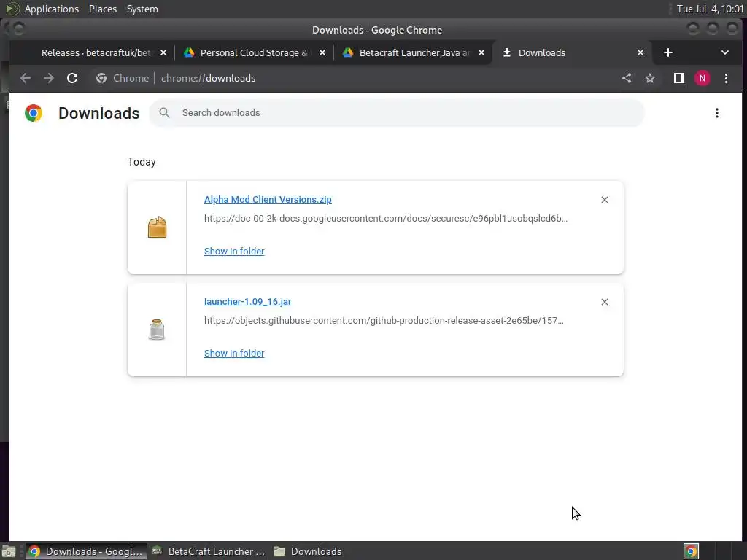Open the profile avatar N
The height and width of the screenshot is (560, 747).
pyautogui.click(x=703, y=78)
